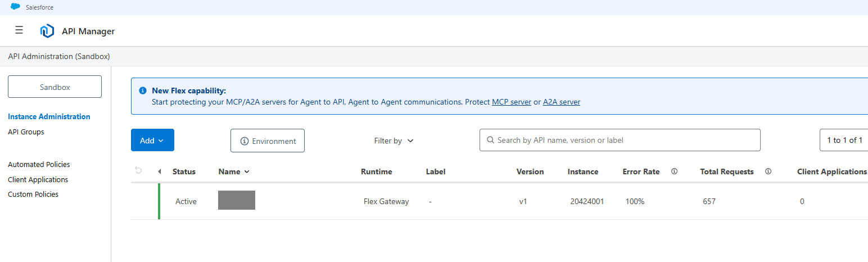Select Instance Administration in sidebar
The width and height of the screenshot is (868, 262).
coord(49,117)
